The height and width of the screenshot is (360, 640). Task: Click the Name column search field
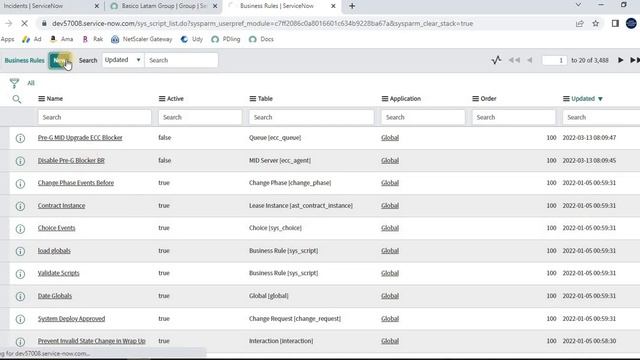[95, 117]
